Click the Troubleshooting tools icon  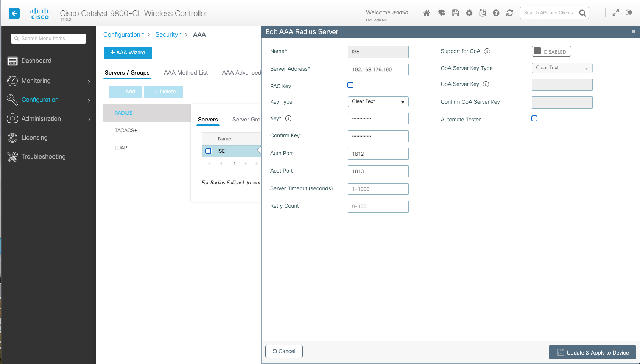click(12, 157)
